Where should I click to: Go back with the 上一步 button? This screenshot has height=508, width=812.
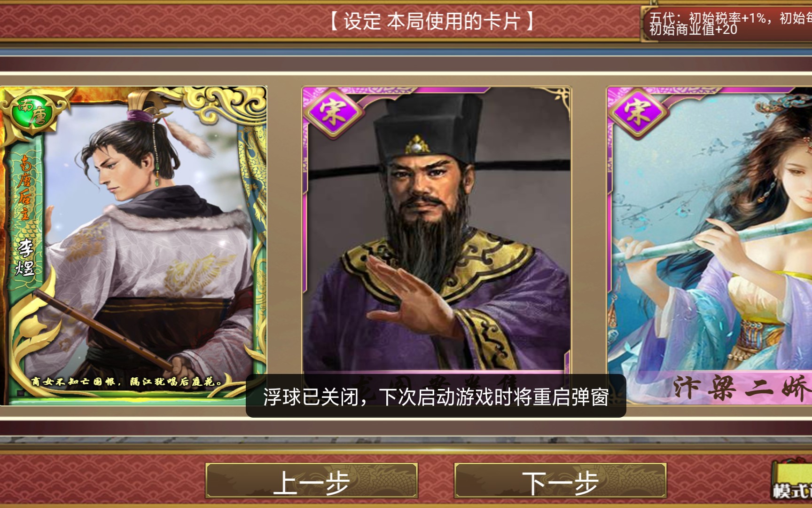point(312,481)
